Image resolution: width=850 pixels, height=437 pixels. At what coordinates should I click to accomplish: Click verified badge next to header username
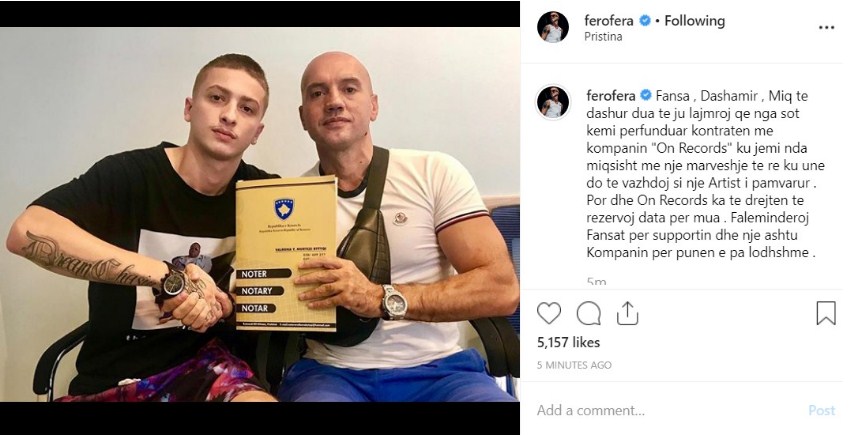(x=645, y=21)
